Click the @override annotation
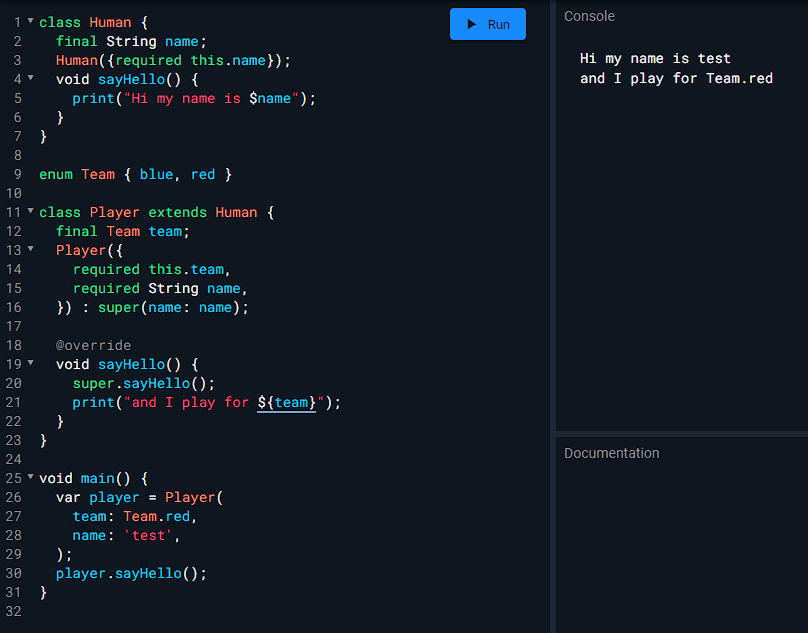The height and width of the screenshot is (633, 808). point(93,345)
